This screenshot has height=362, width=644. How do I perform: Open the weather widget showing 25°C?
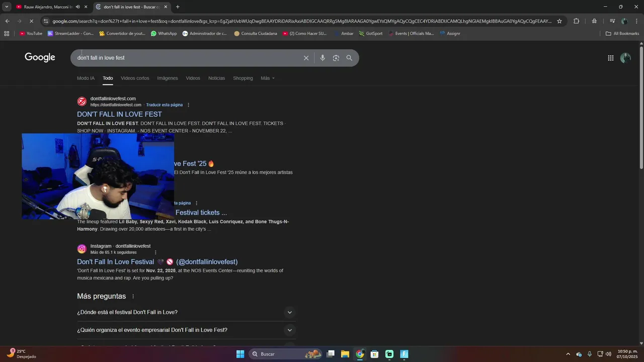click(x=21, y=354)
